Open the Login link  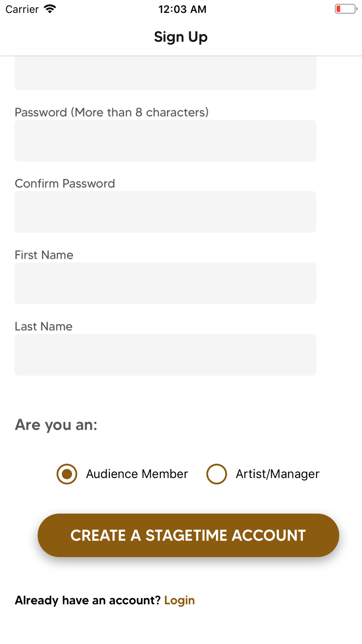[180, 601]
